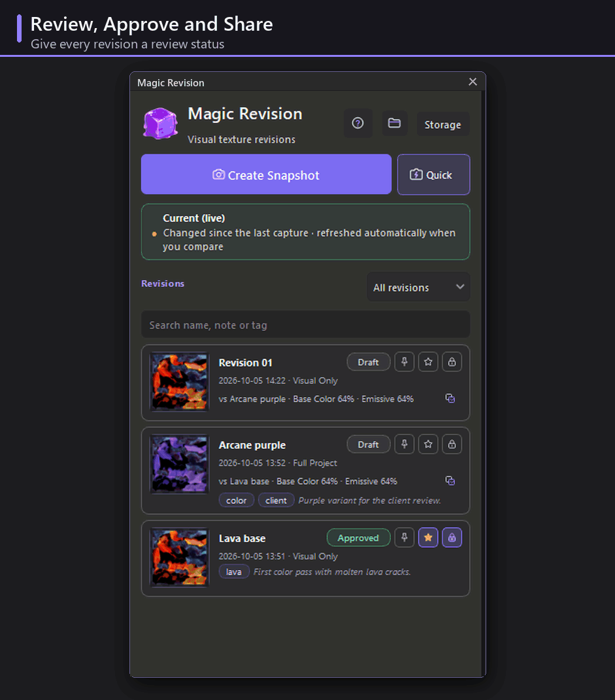Viewport: 615px width, 700px height.
Task: Lock the Revision 01 entry
Action: tap(452, 361)
